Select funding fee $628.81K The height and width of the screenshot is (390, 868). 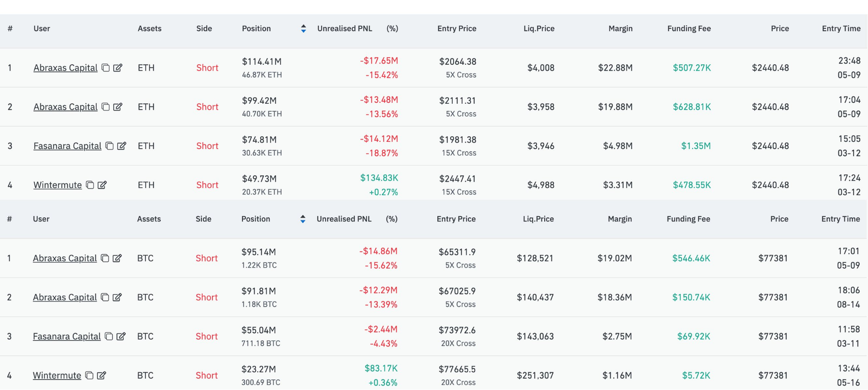click(x=692, y=107)
